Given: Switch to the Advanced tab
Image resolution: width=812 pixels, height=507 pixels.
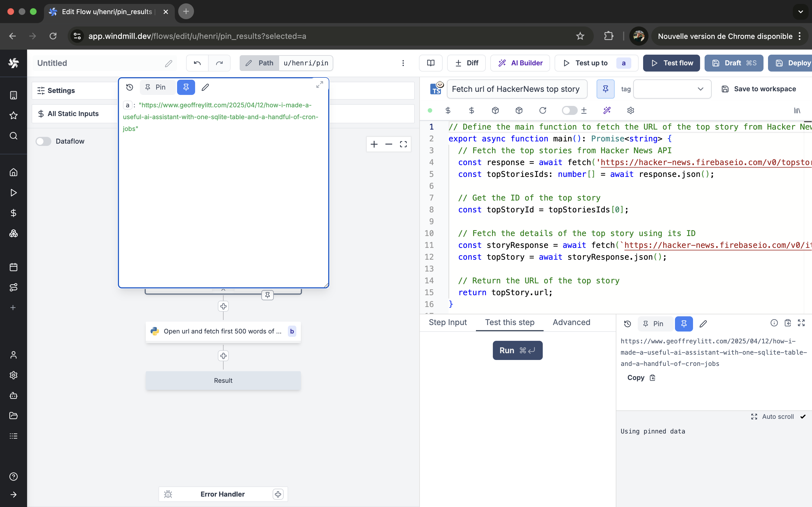Looking at the screenshot, I should click(x=571, y=322).
